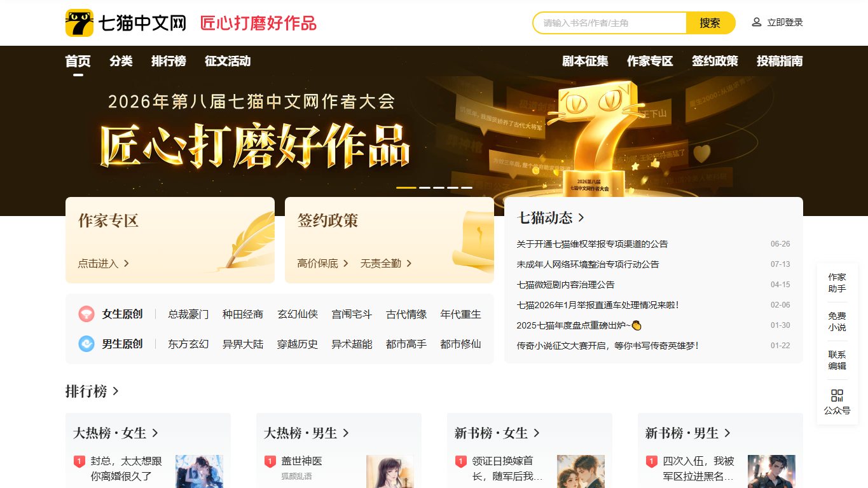Image resolution: width=868 pixels, height=488 pixels.
Task: Open 新书榜·男生 arrow
Action: (x=727, y=433)
